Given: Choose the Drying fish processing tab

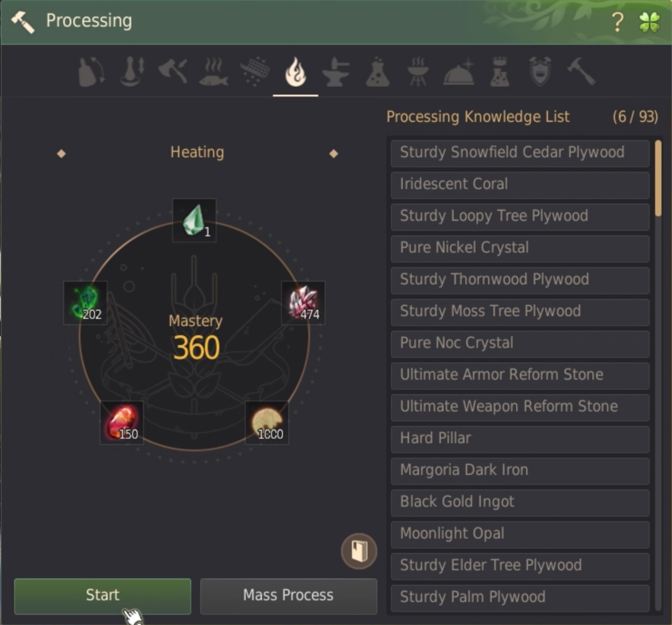Looking at the screenshot, I should (x=214, y=72).
